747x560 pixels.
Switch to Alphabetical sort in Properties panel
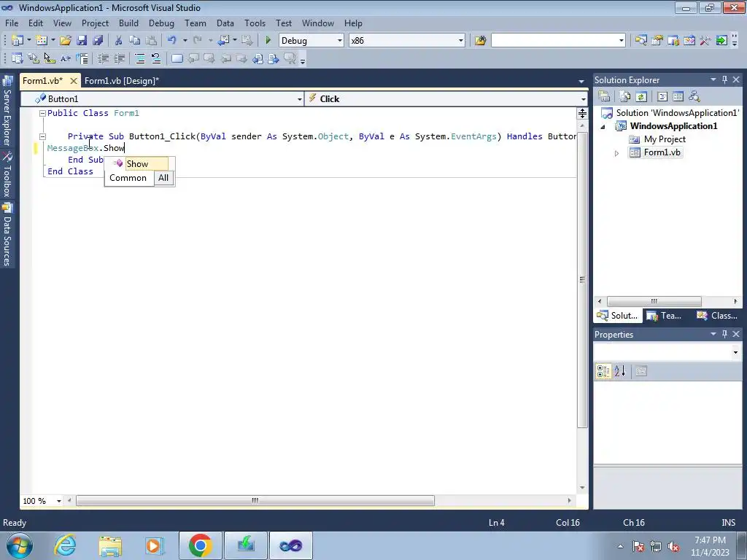pyautogui.click(x=619, y=371)
